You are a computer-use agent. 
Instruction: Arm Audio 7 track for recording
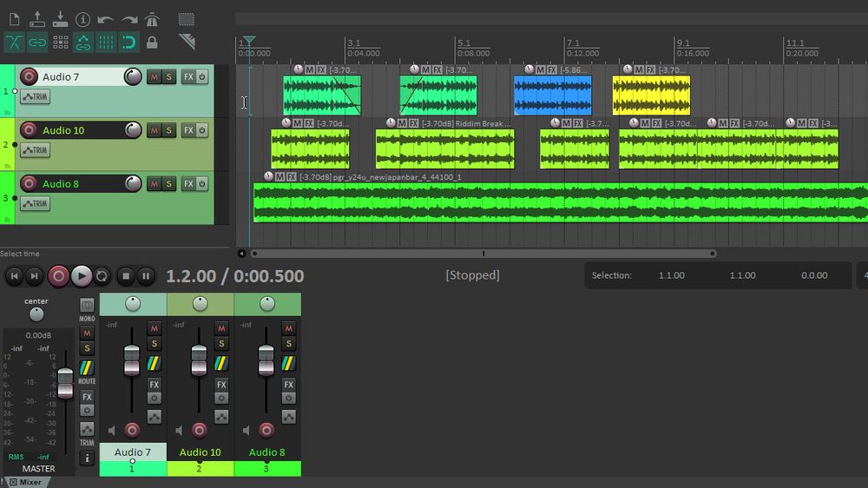point(29,76)
